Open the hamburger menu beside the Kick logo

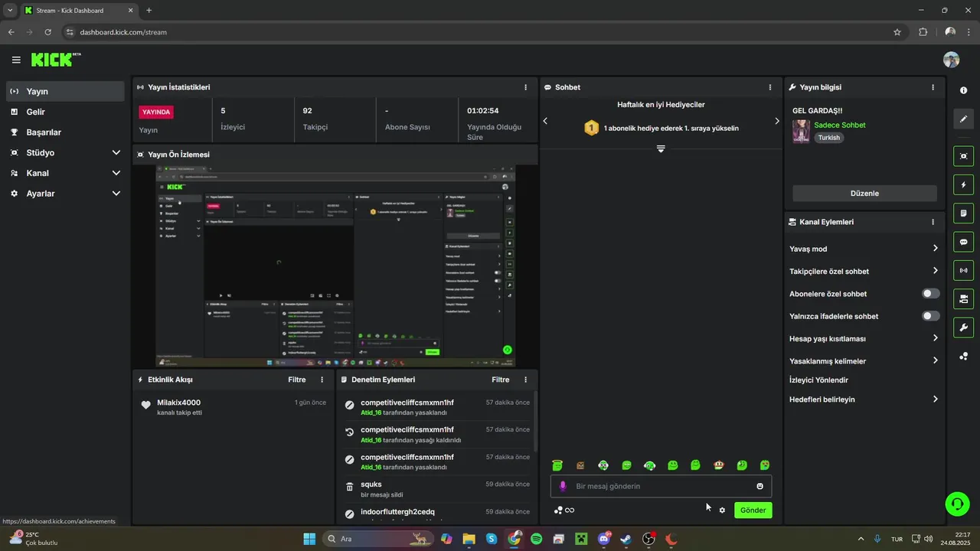click(x=16, y=60)
